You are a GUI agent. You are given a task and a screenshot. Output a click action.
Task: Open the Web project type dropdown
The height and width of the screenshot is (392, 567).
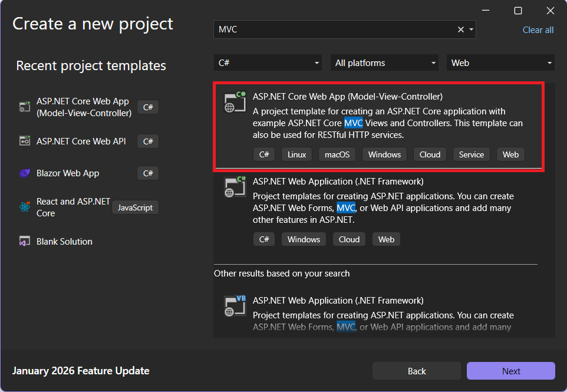click(x=500, y=62)
